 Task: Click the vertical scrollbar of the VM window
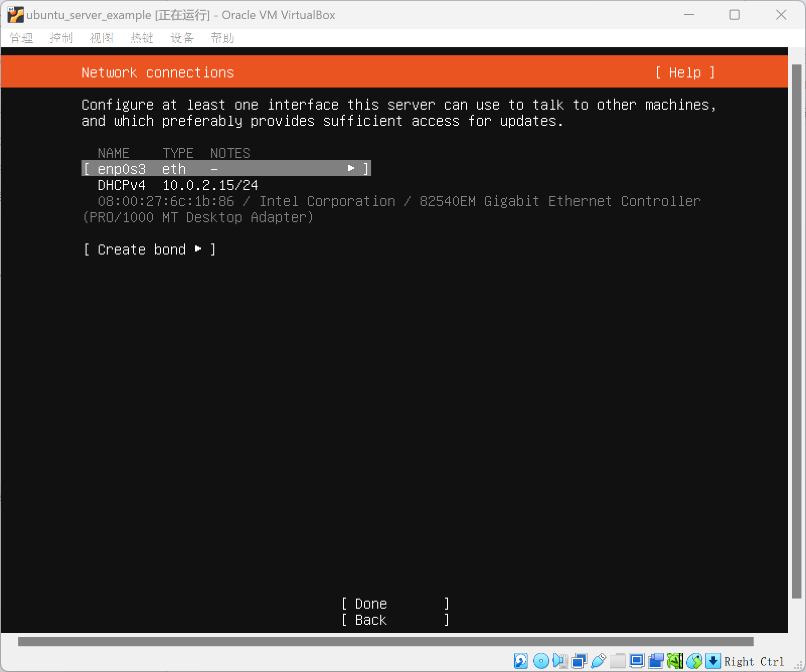796,331
